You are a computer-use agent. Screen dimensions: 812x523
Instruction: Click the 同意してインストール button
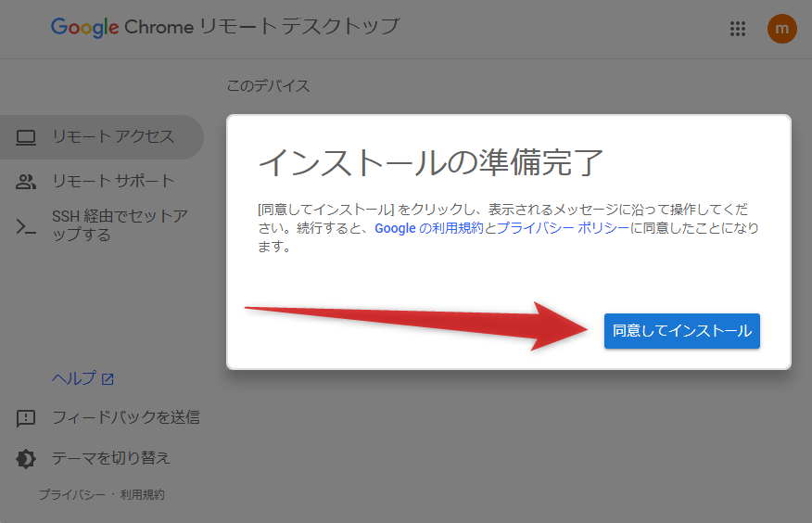pyautogui.click(x=681, y=331)
